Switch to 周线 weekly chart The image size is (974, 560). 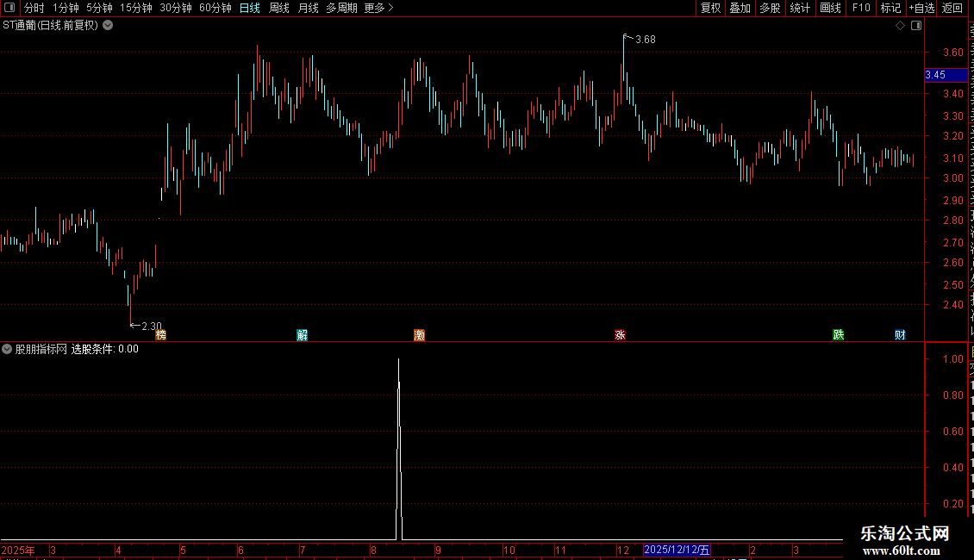click(x=279, y=8)
